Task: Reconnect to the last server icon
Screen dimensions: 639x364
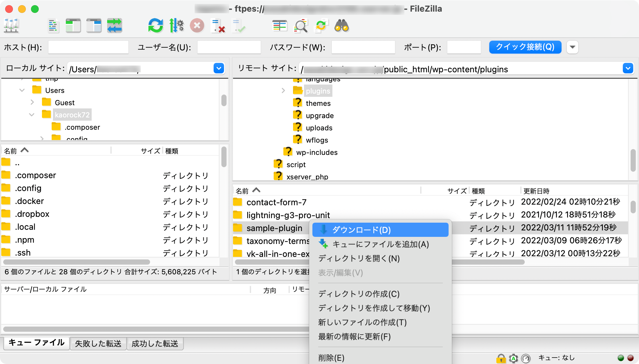Action: [x=239, y=26]
